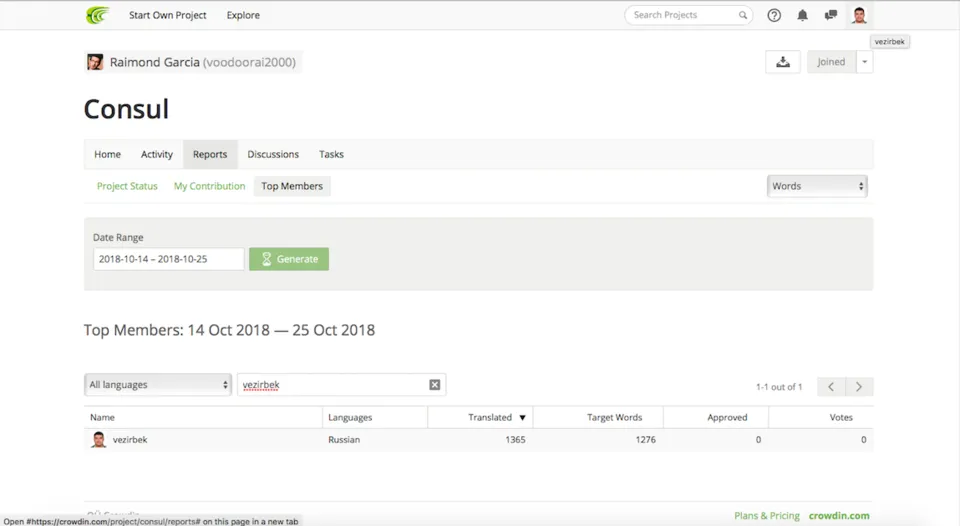The height and width of the screenshot is (526, 960).
Task: Click the Consul project title
Action: [126, 109]
